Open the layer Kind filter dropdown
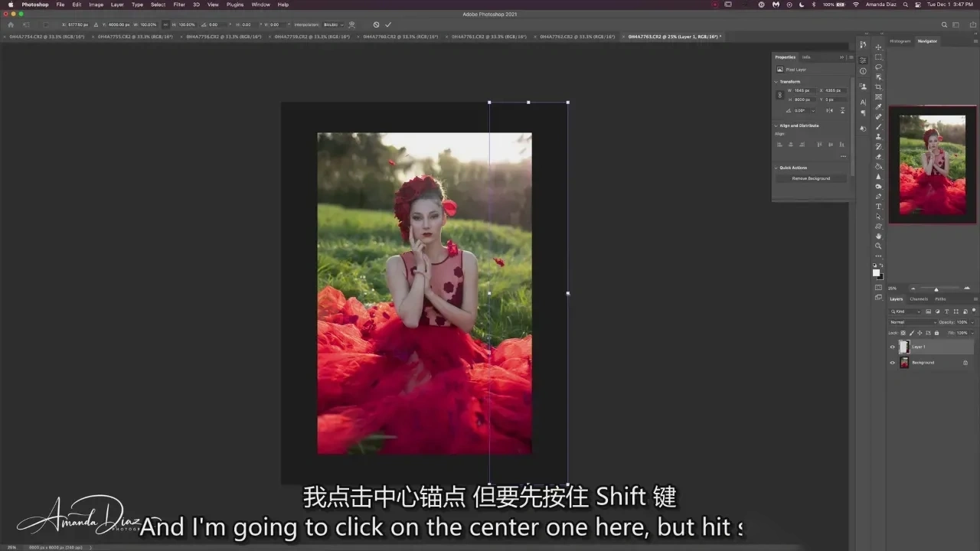The image size is (980, 551). pyautogui.click(x=906, y=311)
